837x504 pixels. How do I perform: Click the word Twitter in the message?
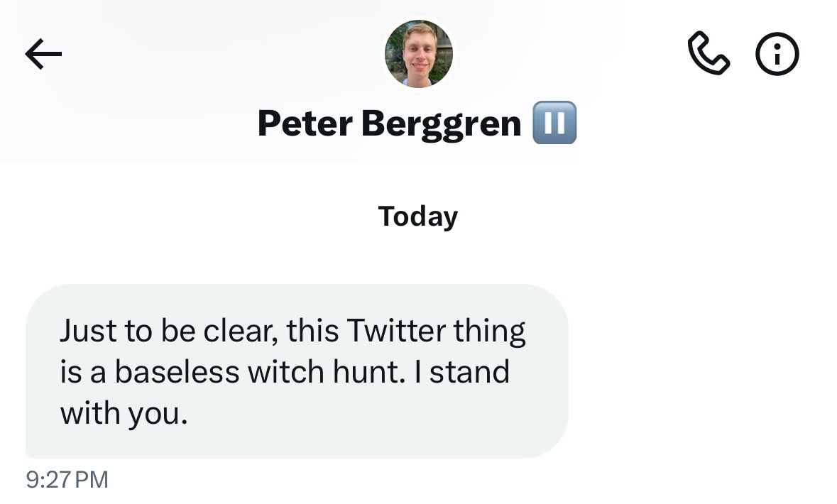click(x=396, y=331)
